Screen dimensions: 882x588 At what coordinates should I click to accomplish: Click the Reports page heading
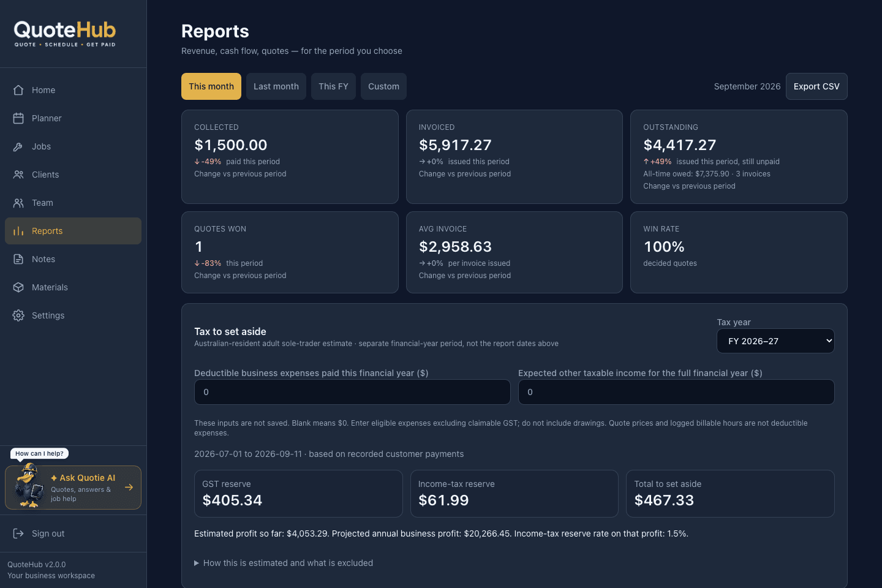tap(215, 31)
